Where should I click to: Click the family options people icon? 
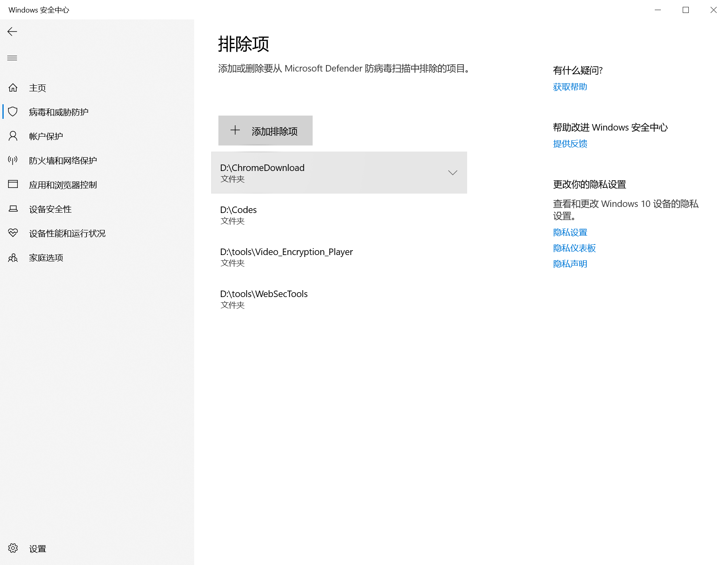click(13, 257)
